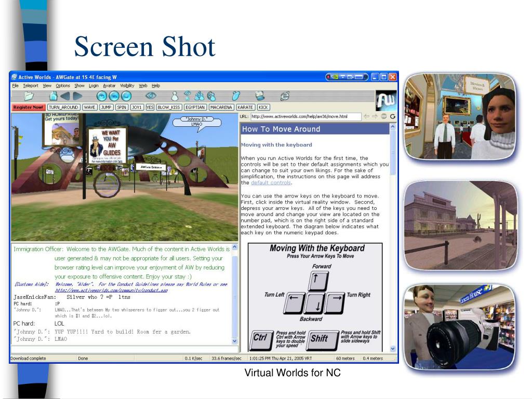Open the conduct.asp link in chat
The width and height of the screenshot is (532, 399).
pos(111,290)
